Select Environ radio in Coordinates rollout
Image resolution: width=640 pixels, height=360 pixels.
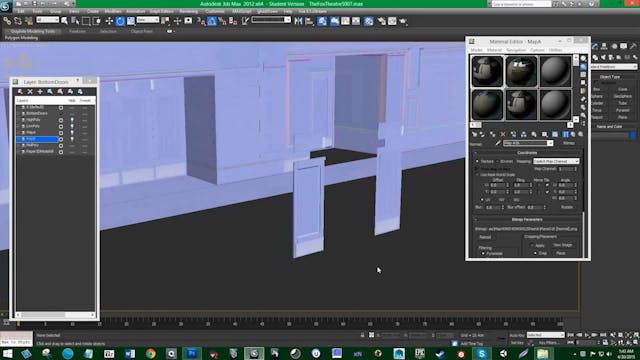coord(498,161)
